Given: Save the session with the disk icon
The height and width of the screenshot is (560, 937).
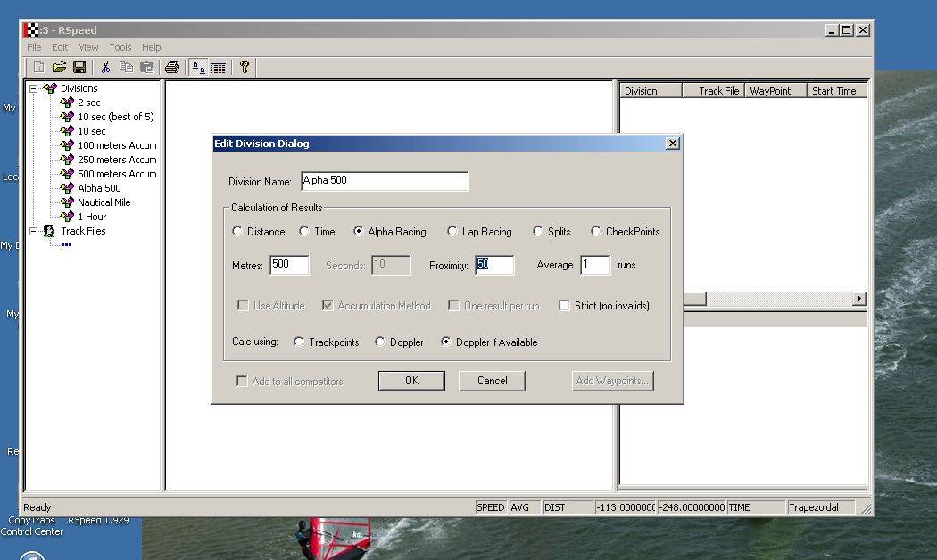Looking at the screenshot, I should (79, 66).
